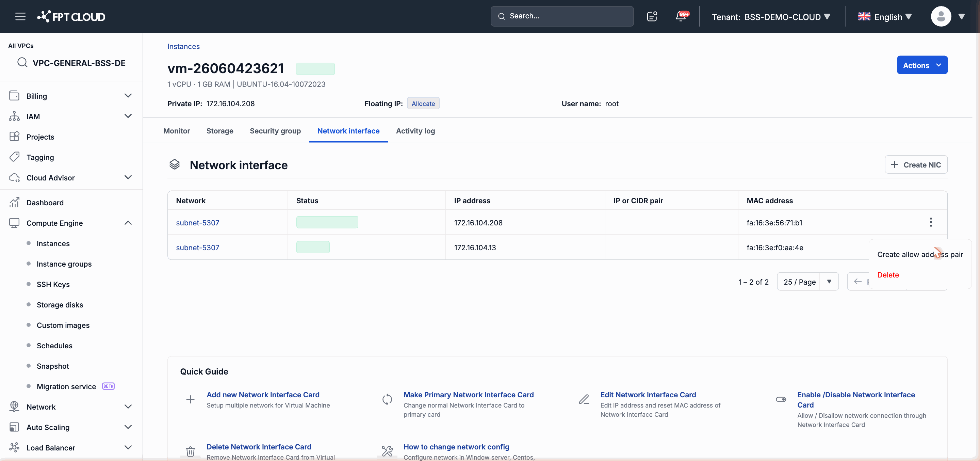Screen dimensions: 980x461
Task: Expand the Network sidebar chevron
Action: pos(128,407)
